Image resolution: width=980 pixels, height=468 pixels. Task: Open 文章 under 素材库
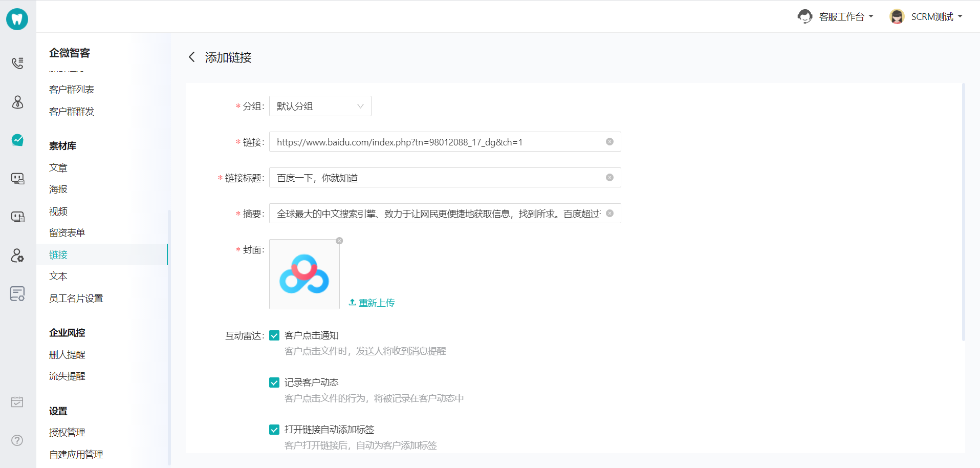58,168
